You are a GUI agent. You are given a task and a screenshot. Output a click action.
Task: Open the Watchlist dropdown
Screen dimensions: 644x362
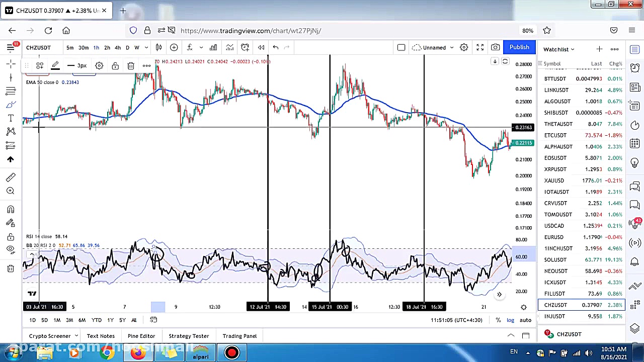point(558,49)
